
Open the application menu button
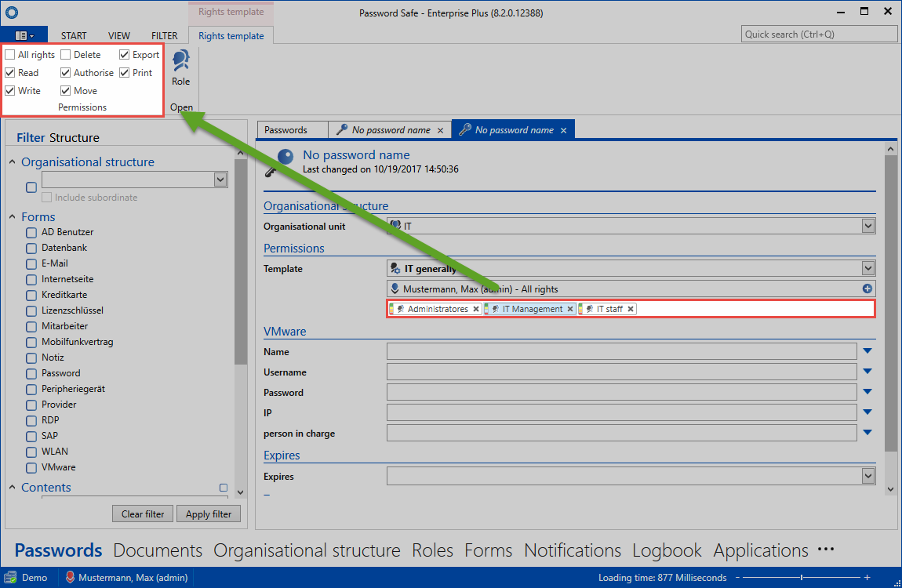coord(24,35)
